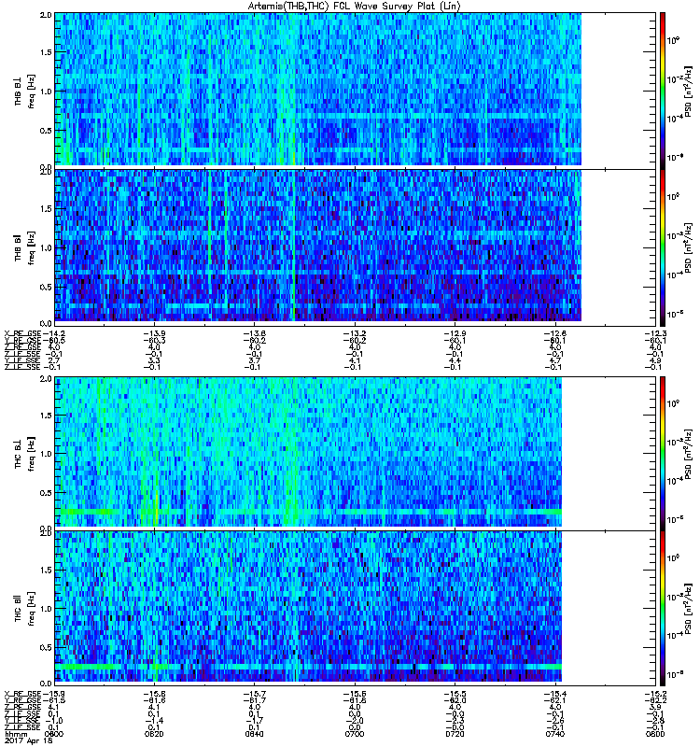700x747 pixels.
Task: Click the 0640 time tick label
Action: (254, 734)
